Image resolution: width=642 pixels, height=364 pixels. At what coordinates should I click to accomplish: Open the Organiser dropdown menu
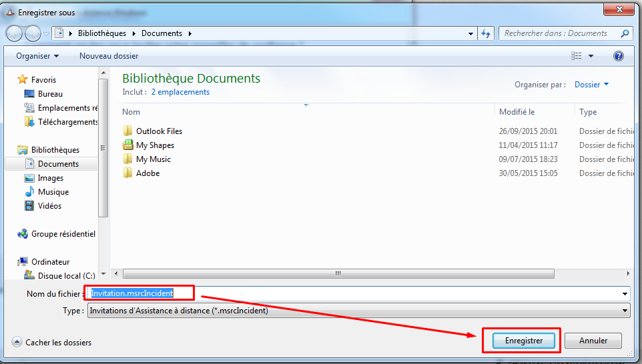pyautogui.click(x=37, y=56)
